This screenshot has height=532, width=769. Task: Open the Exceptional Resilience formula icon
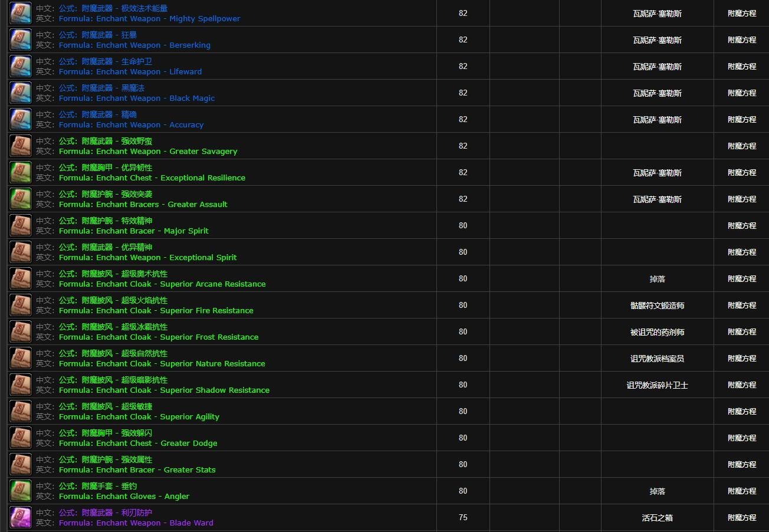21,172
